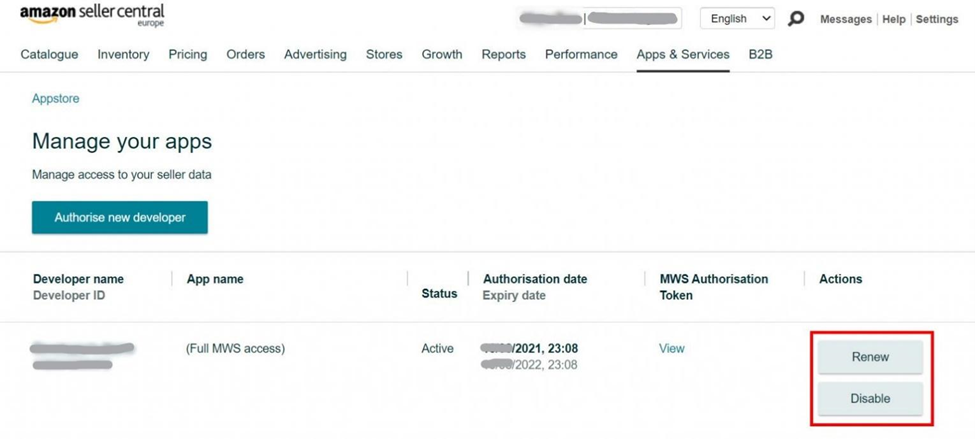Open the search magnifier icon
Image resolution: width=975 pixels, height=439 pixels.
point(795,19)
